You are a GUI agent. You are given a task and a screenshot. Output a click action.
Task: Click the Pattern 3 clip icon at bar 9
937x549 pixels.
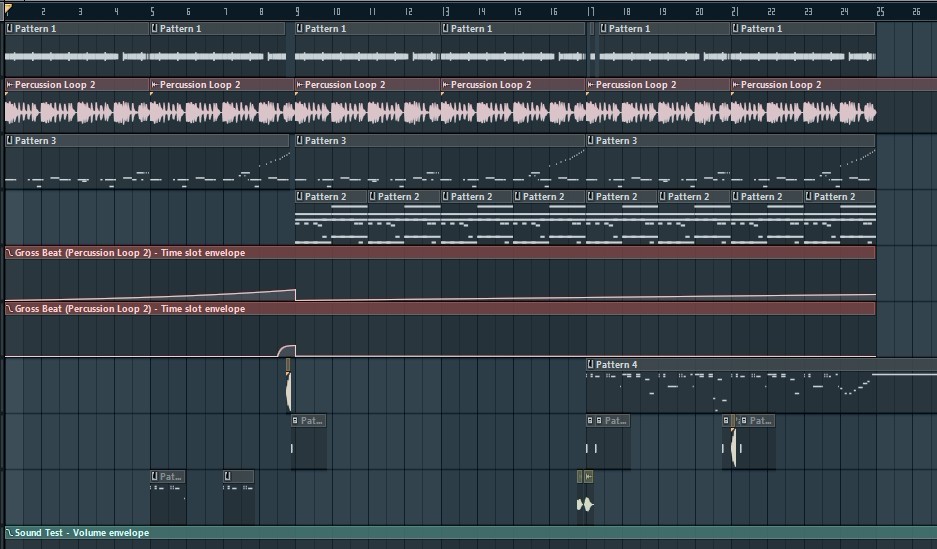[x=300, y=141]
